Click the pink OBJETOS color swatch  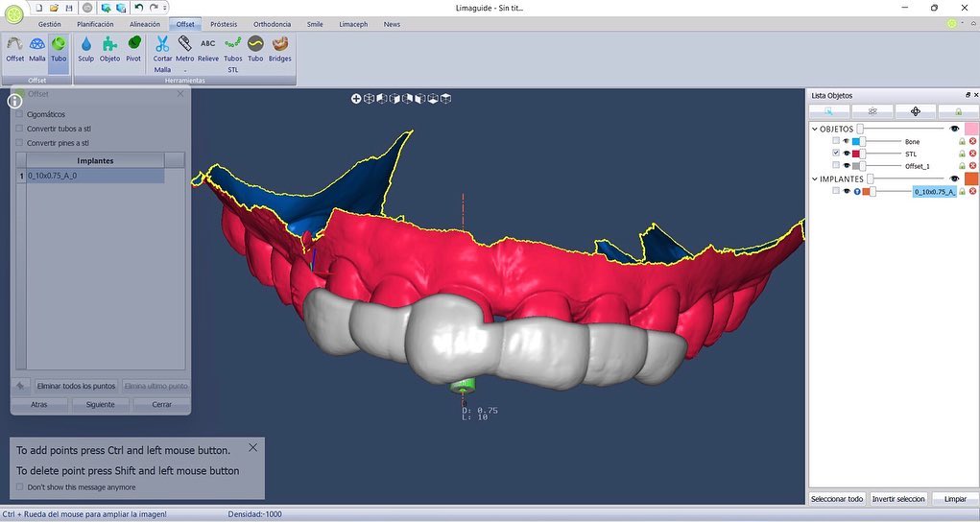(x=972, y=129)
